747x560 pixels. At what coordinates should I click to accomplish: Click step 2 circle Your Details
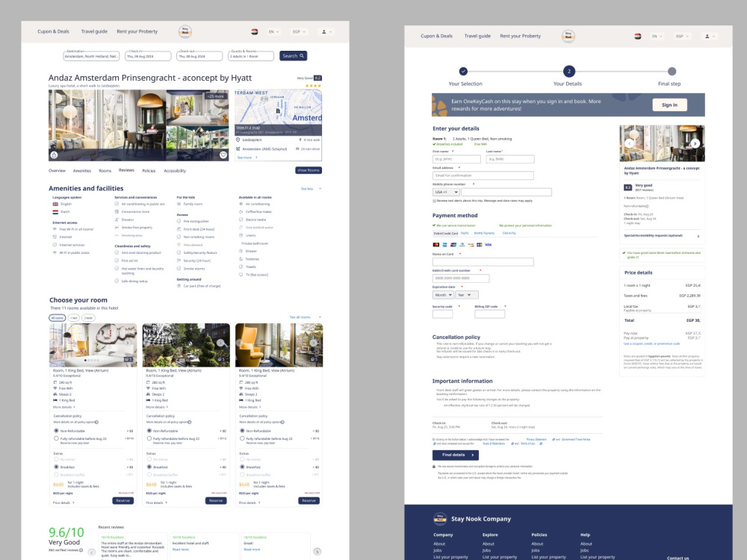(x=568, y=72)
